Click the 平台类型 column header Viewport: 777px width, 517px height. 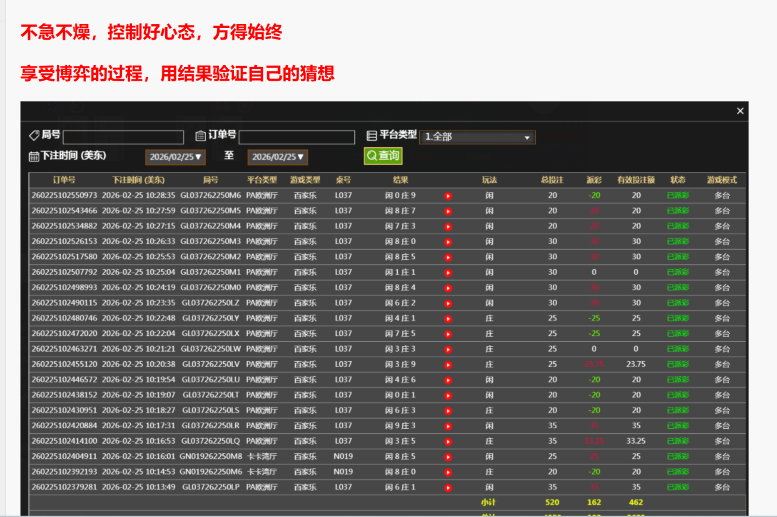pos(262,180)
